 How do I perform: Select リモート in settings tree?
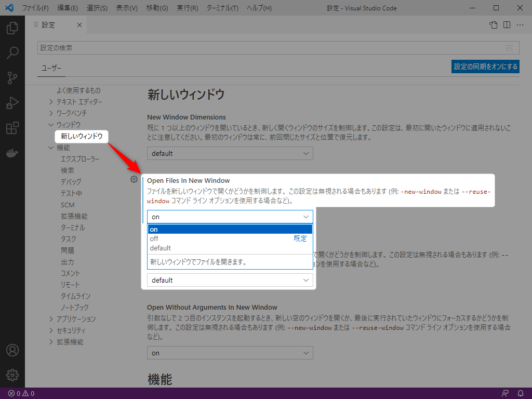pos(70,285)
